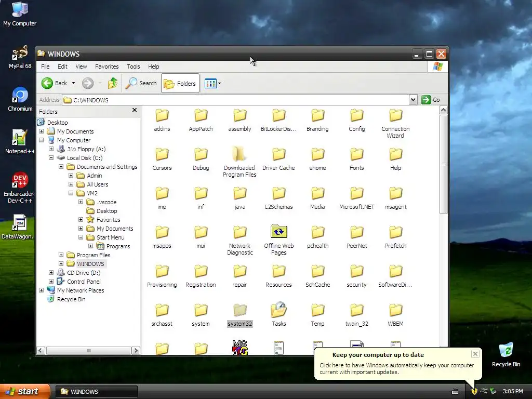The height and width of the screenshot is (399, 532).
Task: Select the Embarcadero Dev-C++ desktop shortcut
Action: 20,188
